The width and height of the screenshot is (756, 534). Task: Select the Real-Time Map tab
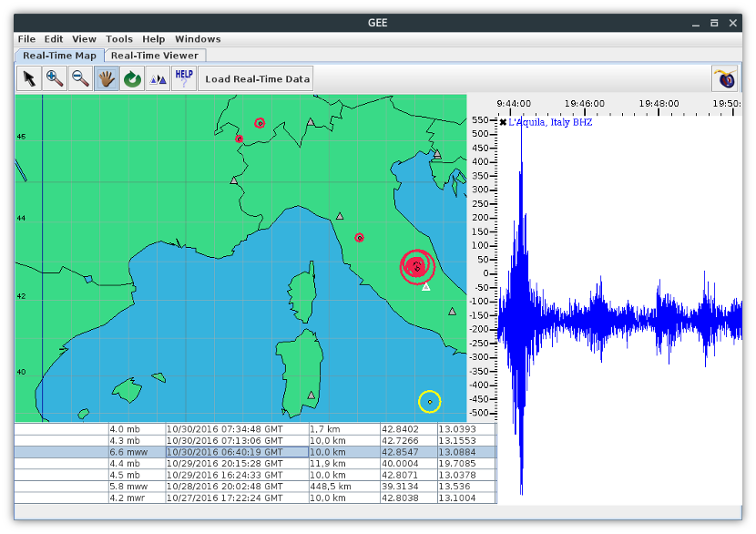59,56
